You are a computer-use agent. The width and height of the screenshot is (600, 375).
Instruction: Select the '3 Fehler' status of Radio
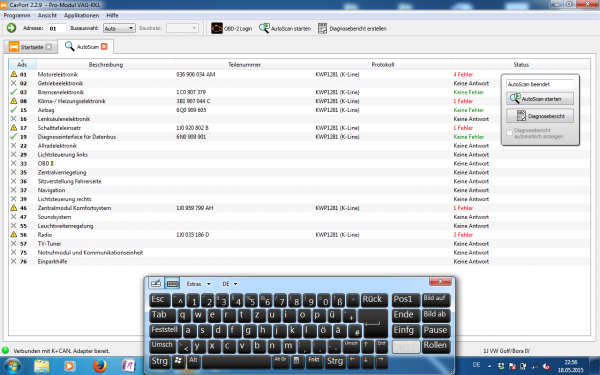tap(463, 235)
